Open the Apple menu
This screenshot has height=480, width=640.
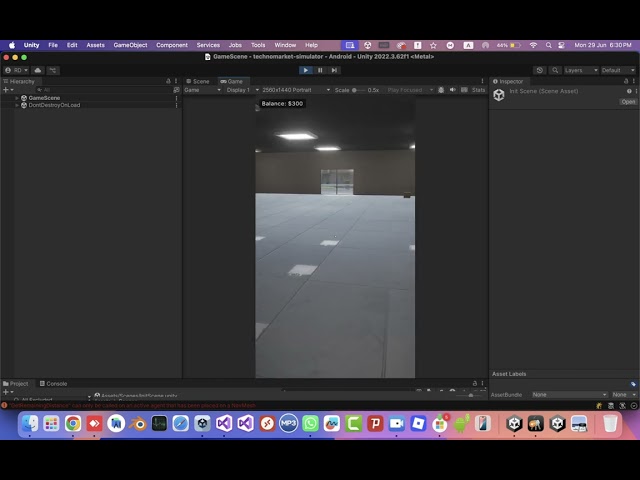pyautogui.click(x=12, y=45)
